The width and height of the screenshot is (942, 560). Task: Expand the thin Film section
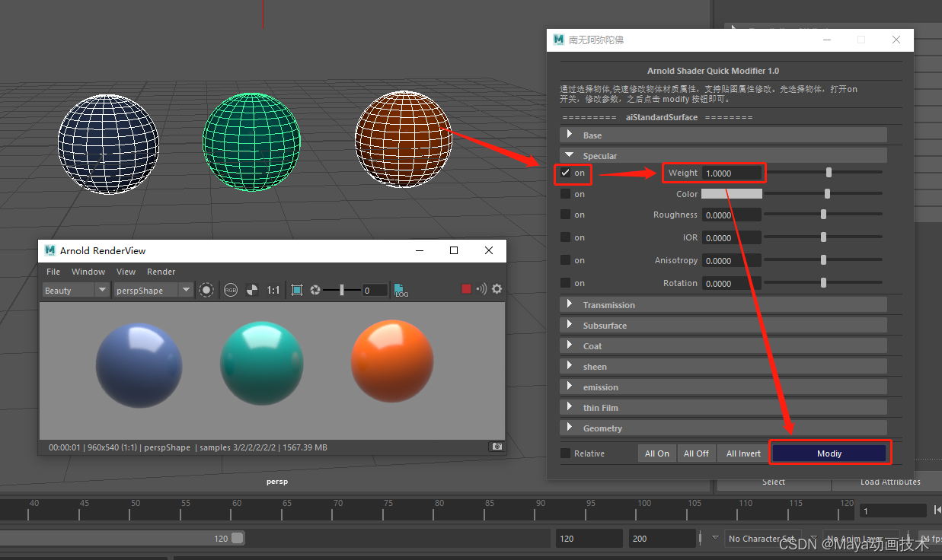coord(723,407)
